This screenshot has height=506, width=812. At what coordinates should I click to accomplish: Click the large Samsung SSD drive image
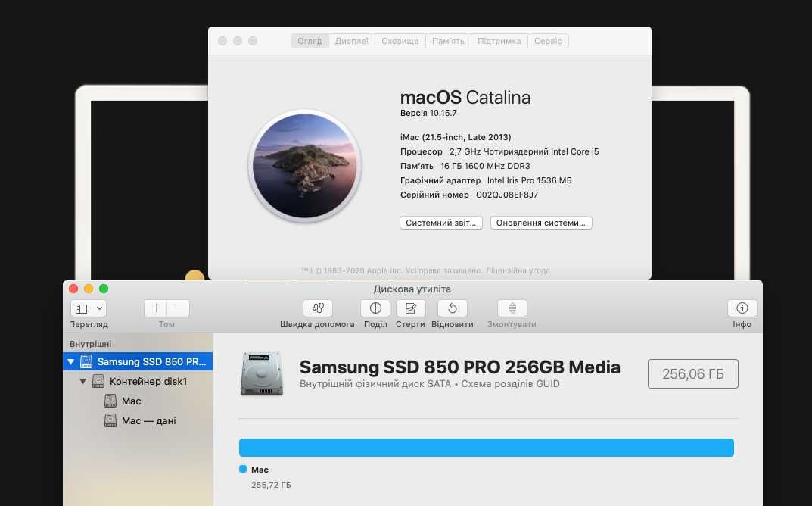[x=262, y=373]
